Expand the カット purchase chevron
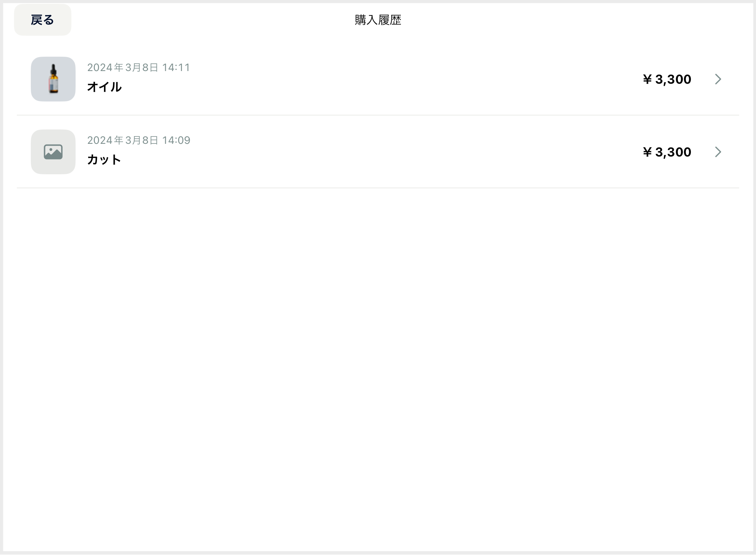The width and height of the screenshot is (756, 555). click(718, 152)
